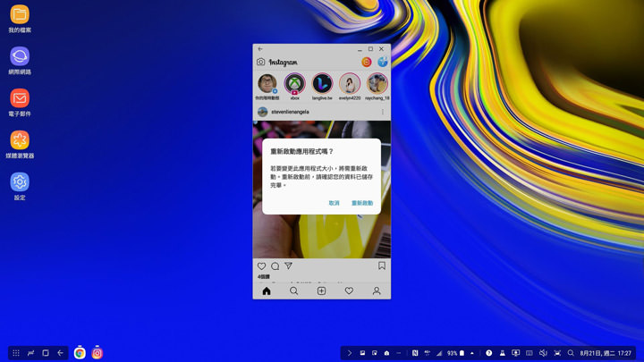
Task: Click the taskbar back arrow
Action: point(61,353)
